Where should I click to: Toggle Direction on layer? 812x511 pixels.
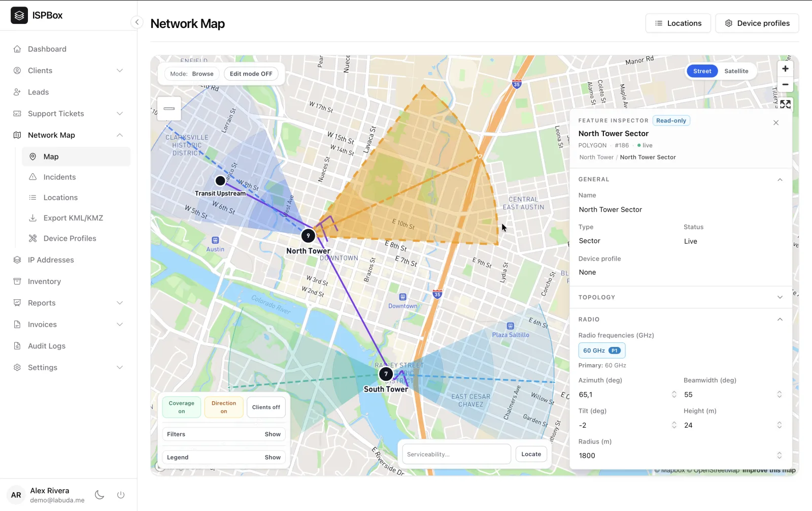coord(224,407)
